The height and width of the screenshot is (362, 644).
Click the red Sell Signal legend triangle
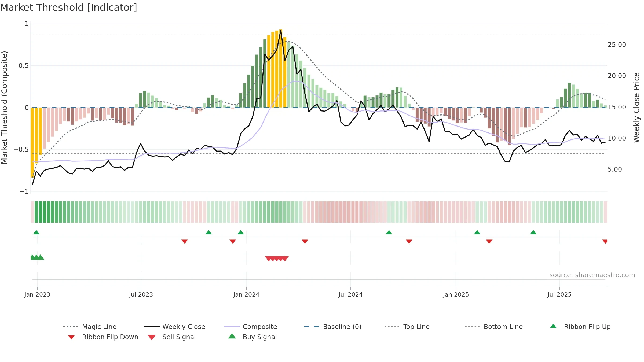(x=152, y=337)
